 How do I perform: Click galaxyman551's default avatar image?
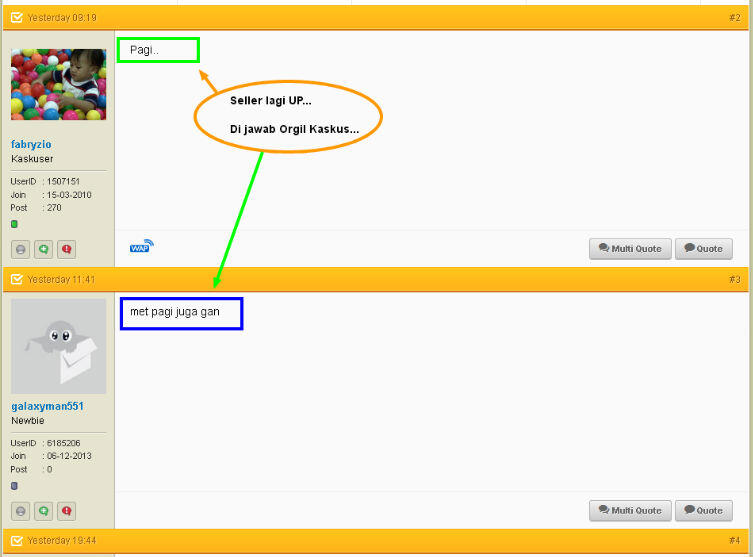[x=59, y=346]
